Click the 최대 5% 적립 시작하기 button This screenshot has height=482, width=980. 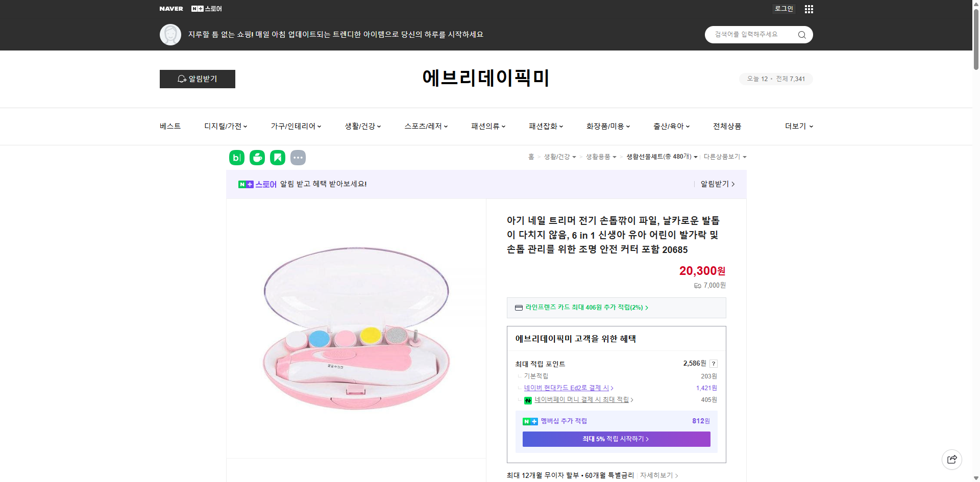(616, 439)
